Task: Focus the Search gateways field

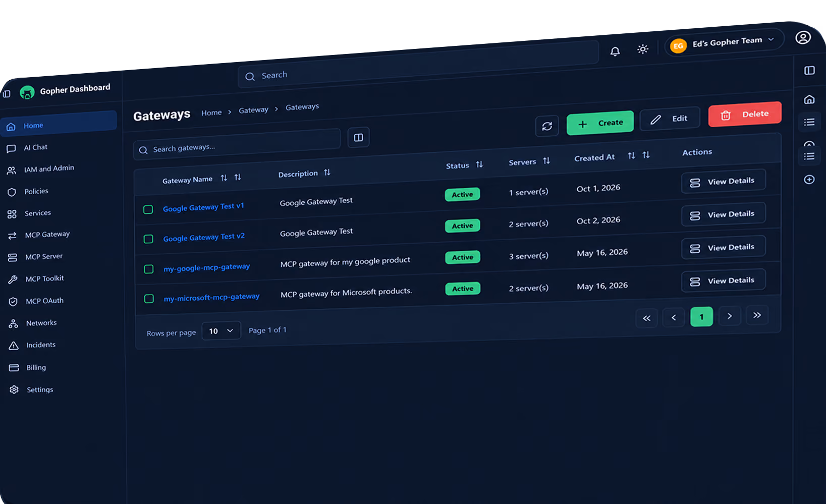Action: pos(237,144)
